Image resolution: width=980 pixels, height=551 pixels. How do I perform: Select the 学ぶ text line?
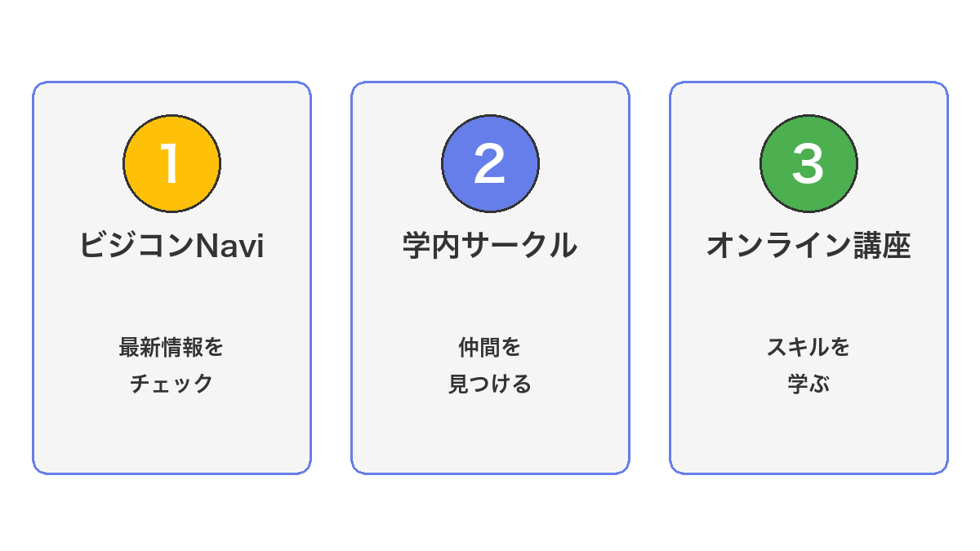[x=808, y=384]
